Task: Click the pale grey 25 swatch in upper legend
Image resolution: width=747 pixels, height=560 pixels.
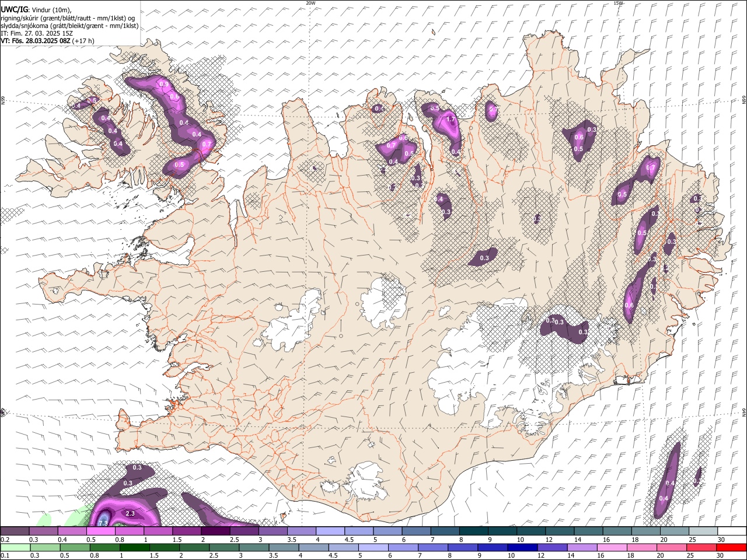Action: pyautogui.click(x=704, y=531)
